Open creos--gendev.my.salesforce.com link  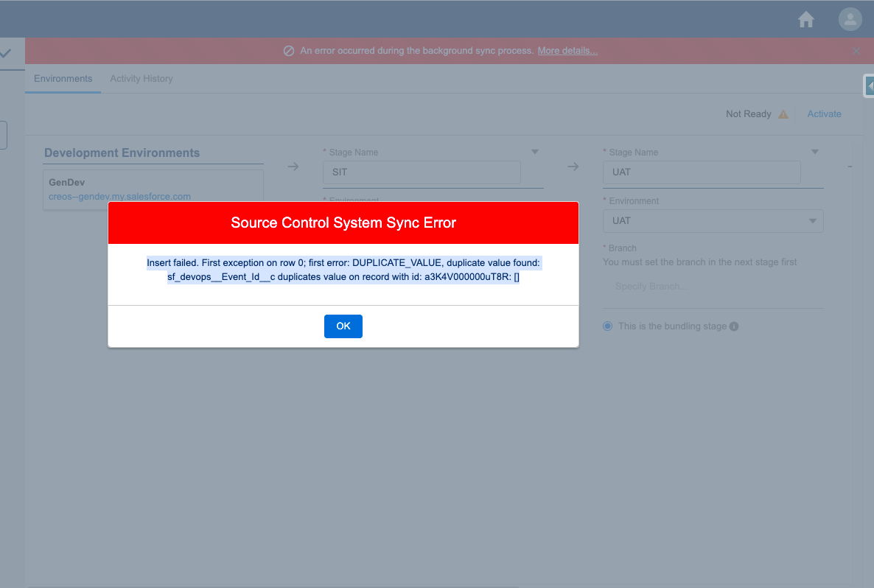[119, 196]
